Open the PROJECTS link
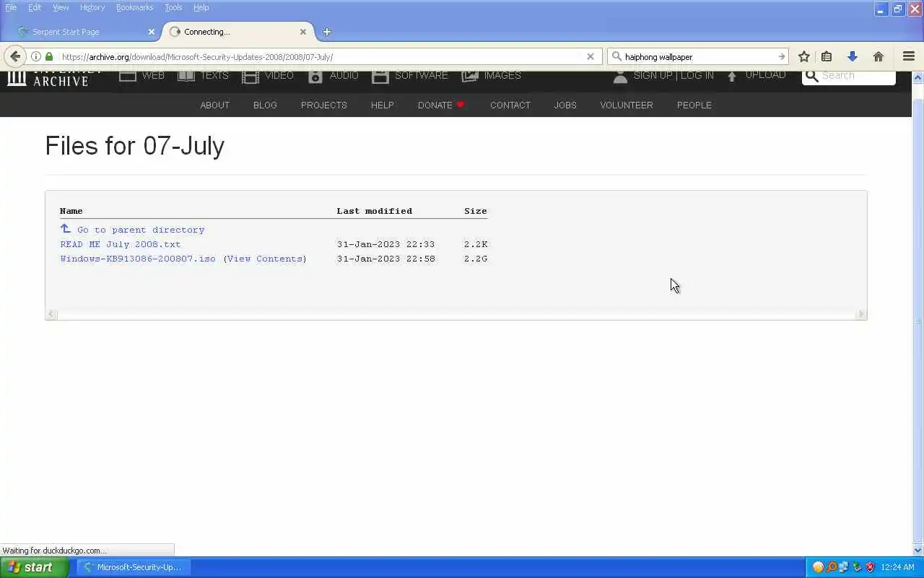The height and width of the screenshot is (578, 924). tap(324, 105)
